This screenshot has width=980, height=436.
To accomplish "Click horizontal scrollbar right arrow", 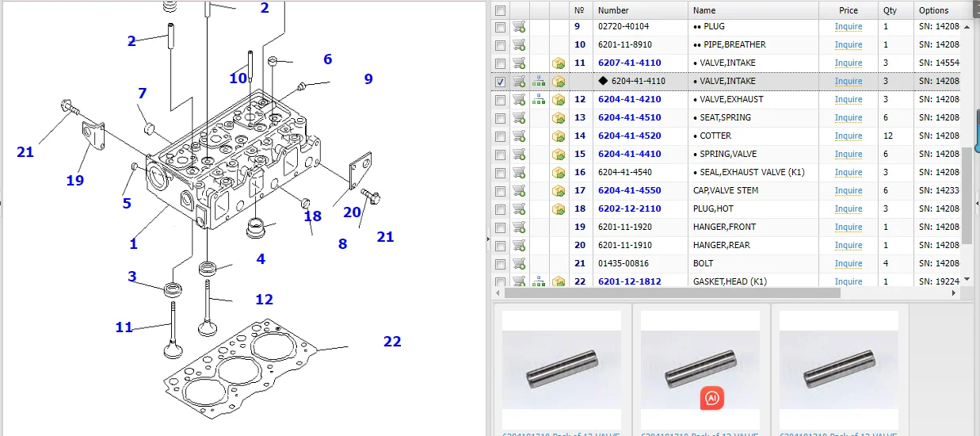I will pyautogui.click(x=955, y=293).
